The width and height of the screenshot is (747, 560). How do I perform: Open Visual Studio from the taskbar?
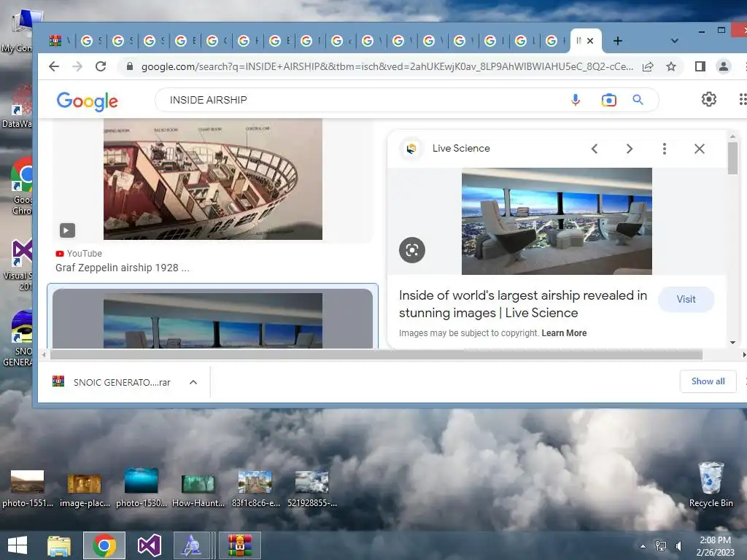(x=149, y=545)
